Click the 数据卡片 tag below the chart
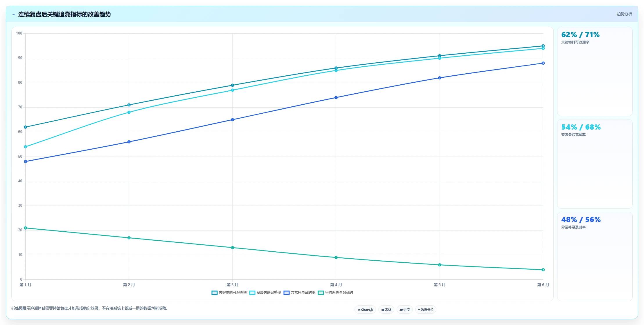 tap(426, 310)
